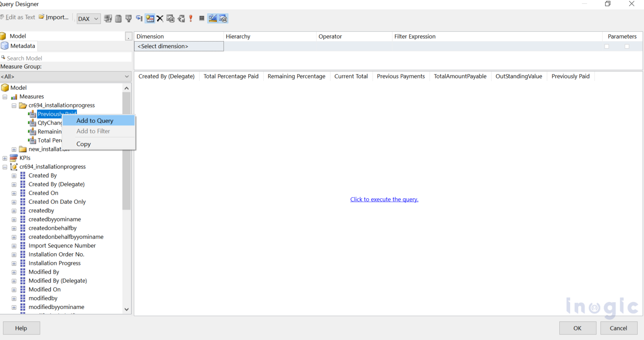
Task: Click the red exclamation Execute Query icon
Action: (191, 18)
